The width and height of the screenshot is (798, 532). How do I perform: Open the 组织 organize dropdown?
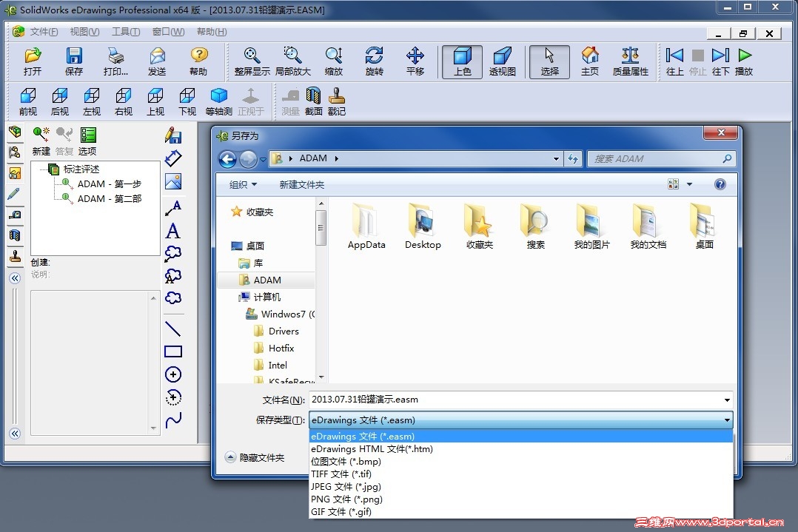pyautogui.click(x=243, y=185)
